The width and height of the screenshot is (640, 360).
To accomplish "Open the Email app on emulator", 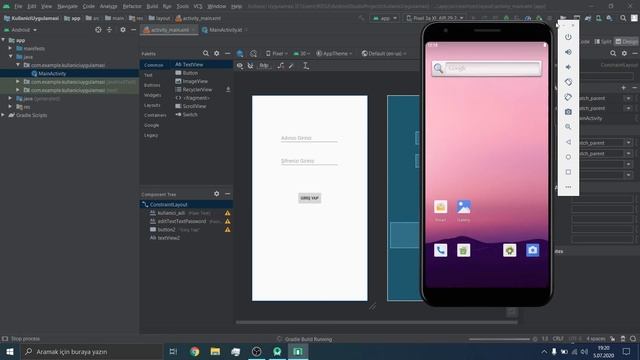I will pyautogui.click(x=440, y=207).
